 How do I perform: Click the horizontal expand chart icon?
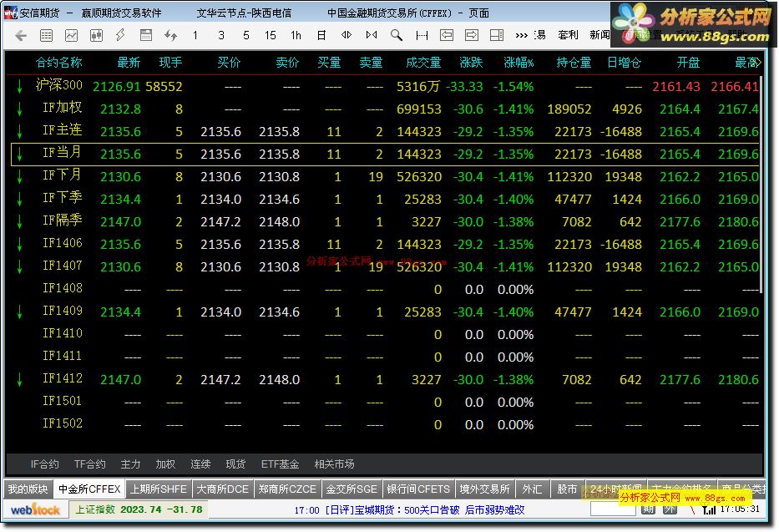point(347,35)
